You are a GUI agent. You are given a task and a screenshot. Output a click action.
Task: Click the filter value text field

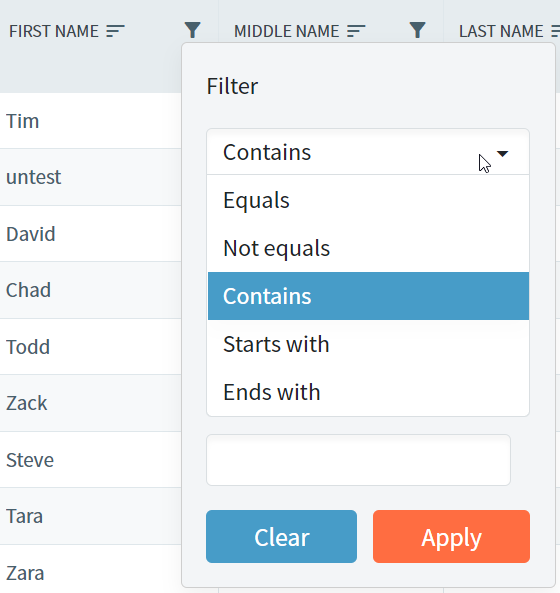tap(358, 460)
